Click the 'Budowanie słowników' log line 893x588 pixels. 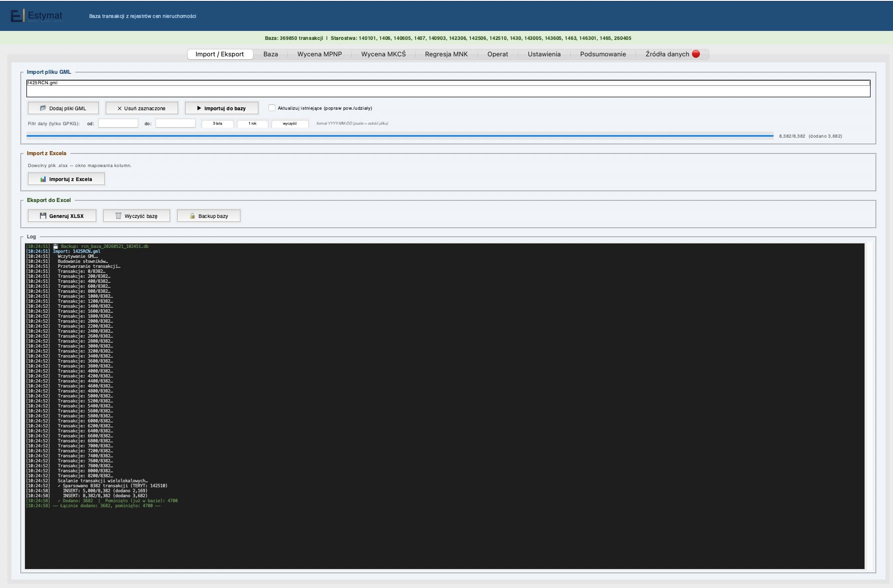click(67, 261)
